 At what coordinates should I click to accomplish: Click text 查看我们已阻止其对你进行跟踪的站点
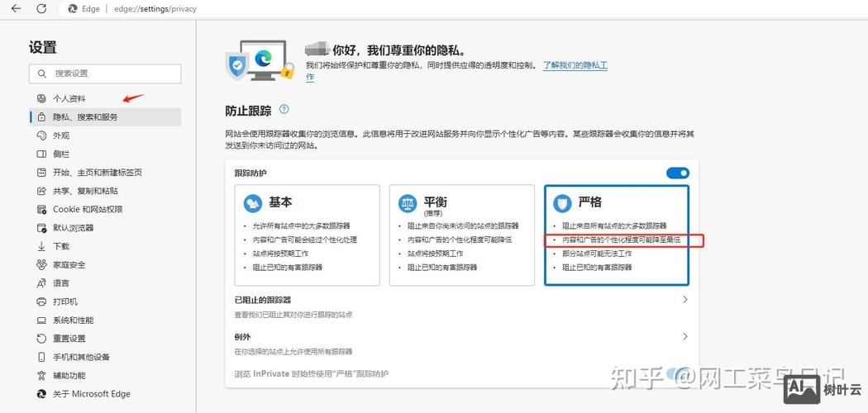293,315
